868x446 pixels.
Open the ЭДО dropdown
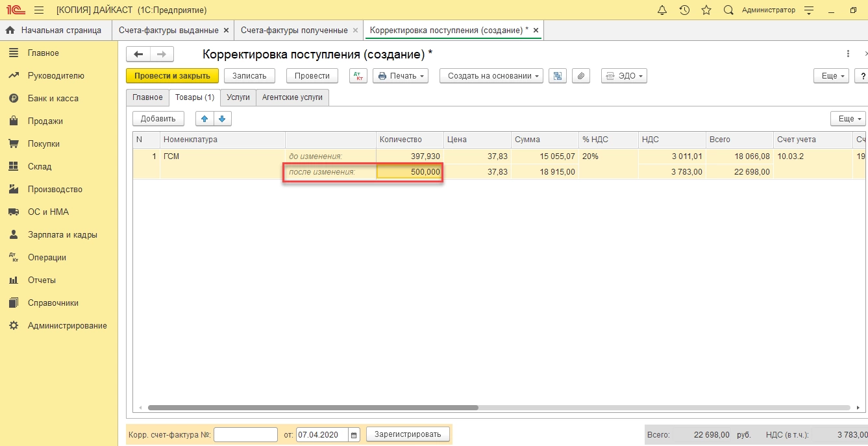pos(624,76)
